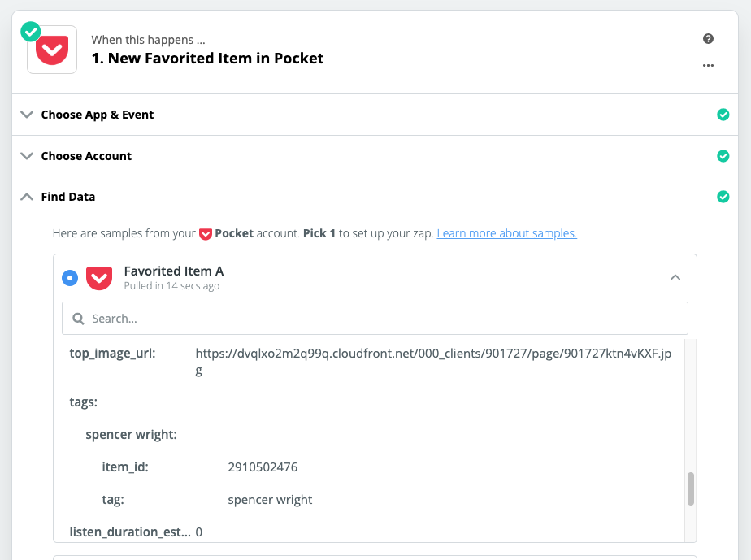Click the green step-complete badge on Pocket icon
751x560 pixels.
click(x=31, y=32)
